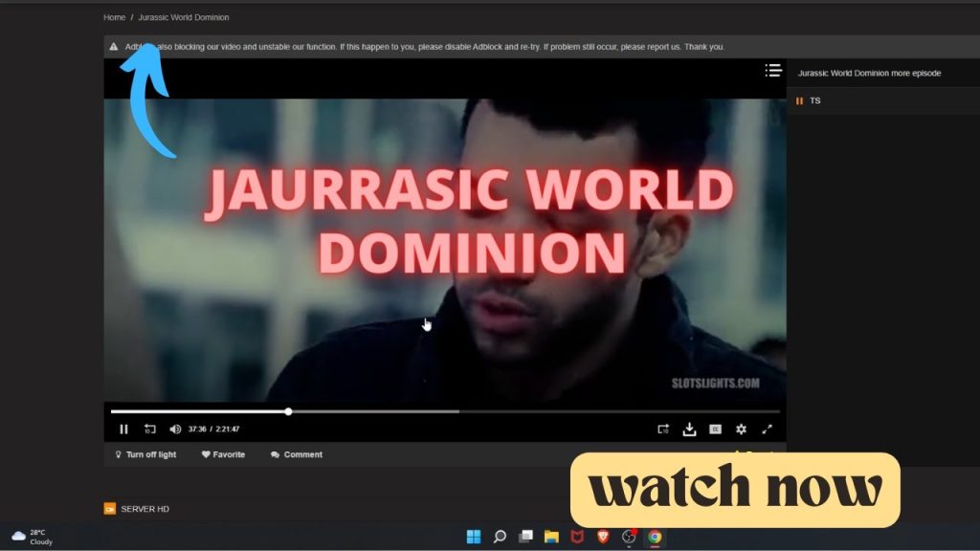Open McAfee from the taskbar

[578, 537]
